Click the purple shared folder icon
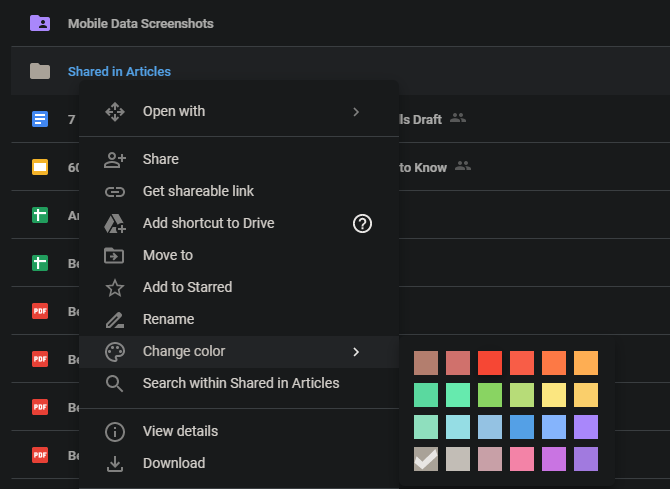Viewport: 670px width, 489px height. click(x=40, y=23)
